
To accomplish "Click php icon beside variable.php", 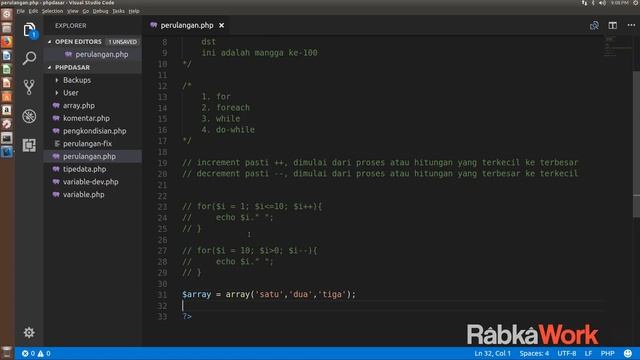I will 56,195.
